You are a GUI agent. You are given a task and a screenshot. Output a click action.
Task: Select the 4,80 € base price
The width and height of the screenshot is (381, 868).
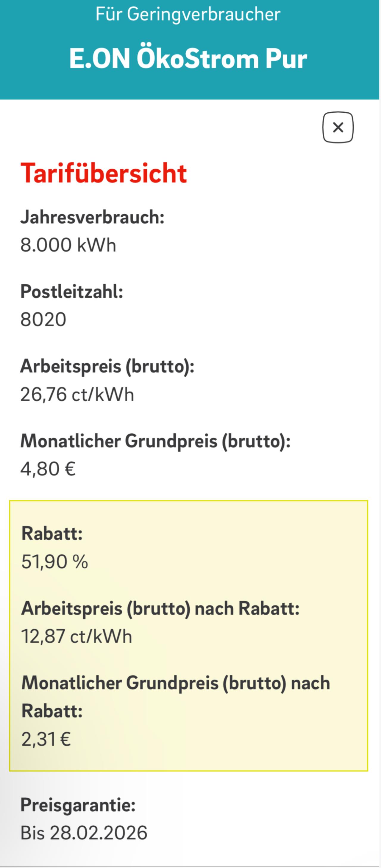pyautogui.click(x=48, y=469)
